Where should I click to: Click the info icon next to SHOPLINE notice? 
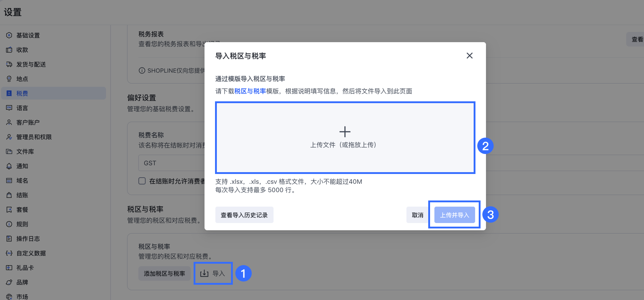tap(142, 70)
